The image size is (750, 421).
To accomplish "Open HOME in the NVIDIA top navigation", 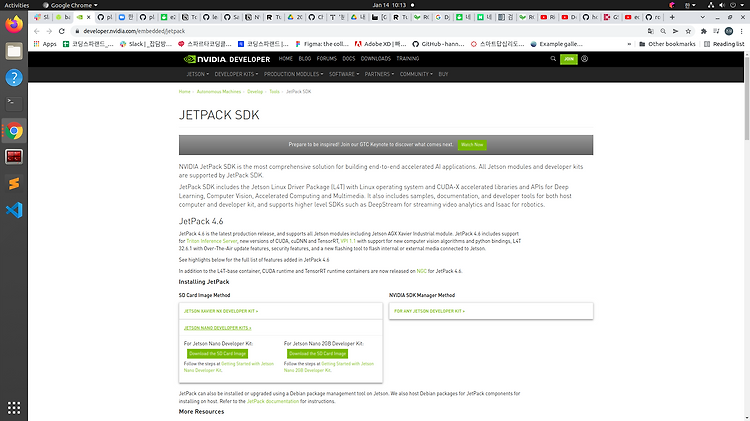I will coord(286,59).
